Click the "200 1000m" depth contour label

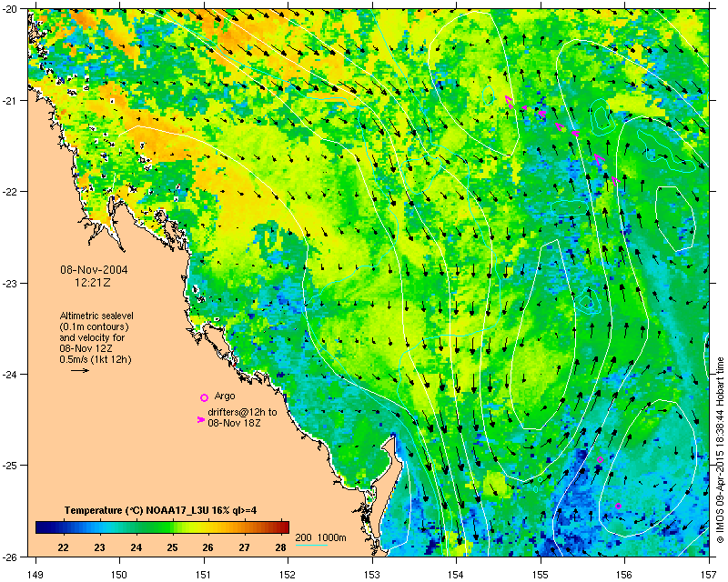pos(321,538)
